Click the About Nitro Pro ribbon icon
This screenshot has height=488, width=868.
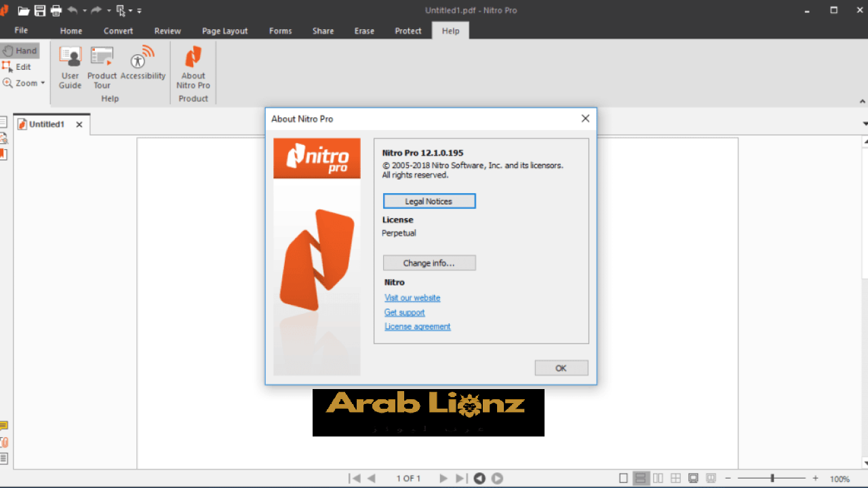[193, 66]
